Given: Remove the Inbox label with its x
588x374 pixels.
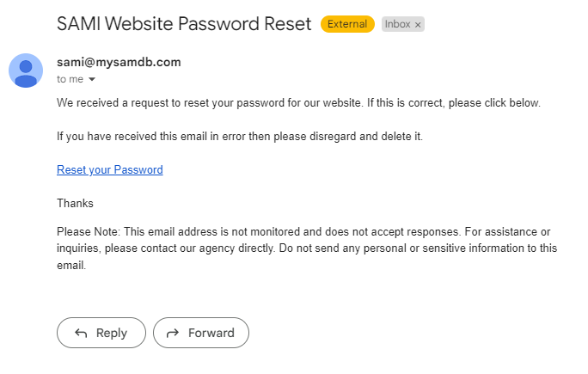Looking at the screenshot, I should pos(418,25).
